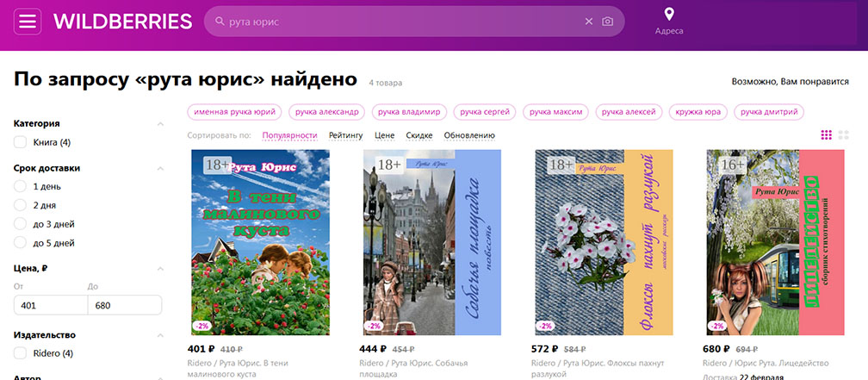Viewport: 868px width, 380px height.
Task: Select delivery term 1 день
Action: click(21, 187)
